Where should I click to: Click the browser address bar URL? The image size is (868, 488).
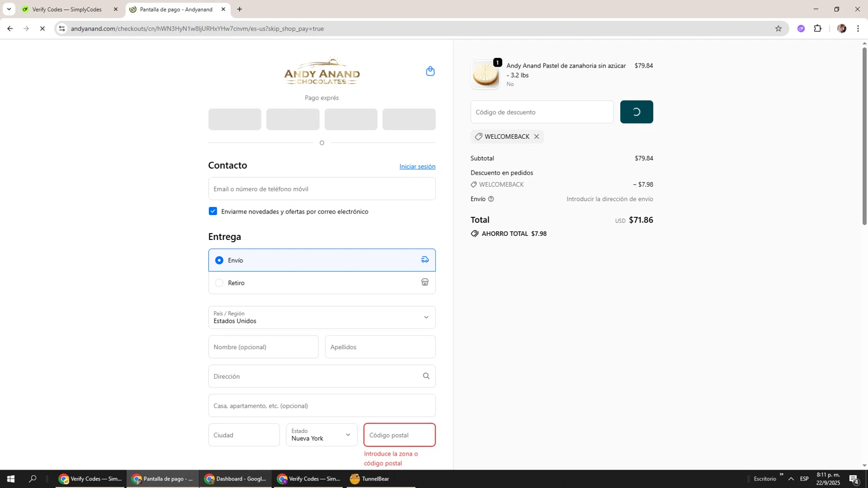(197, 28)
